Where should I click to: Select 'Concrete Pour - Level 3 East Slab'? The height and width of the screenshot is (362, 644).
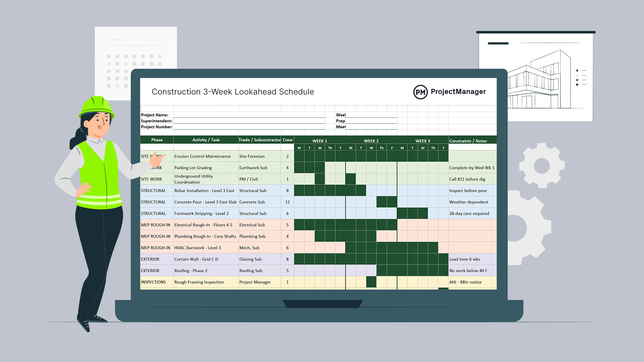(x=206, y=202)
